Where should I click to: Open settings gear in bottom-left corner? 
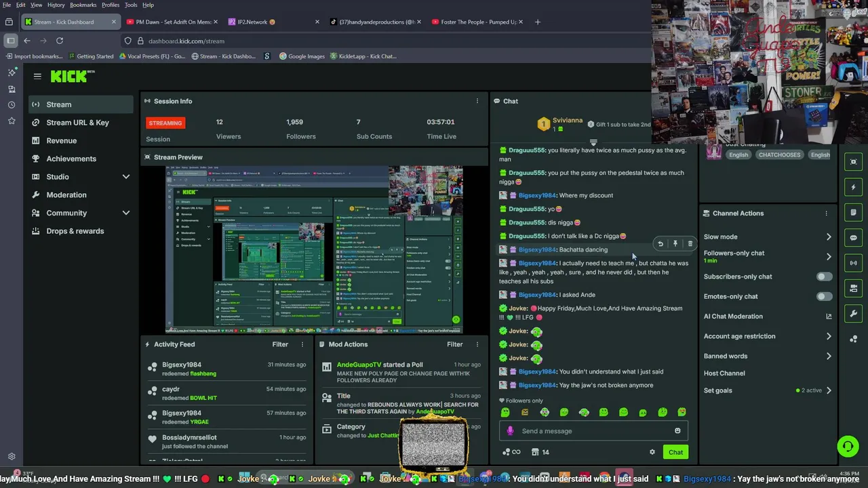tap(12, 457)
